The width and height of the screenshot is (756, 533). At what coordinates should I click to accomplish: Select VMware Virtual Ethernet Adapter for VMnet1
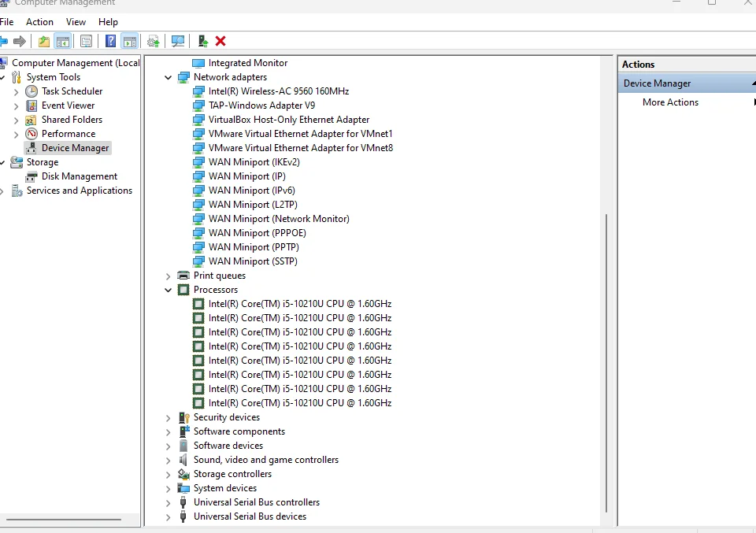point(300,134)
